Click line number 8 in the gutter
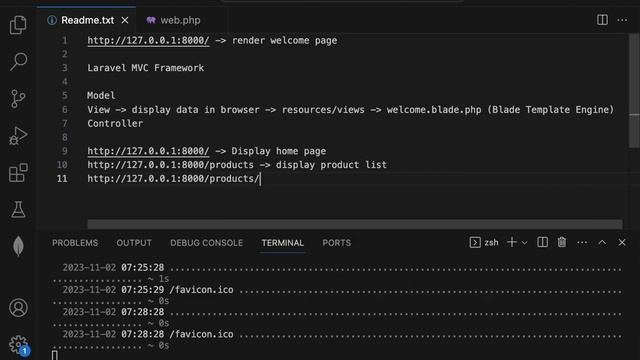The height and width of the screenshot is (360, 640). 64,137
